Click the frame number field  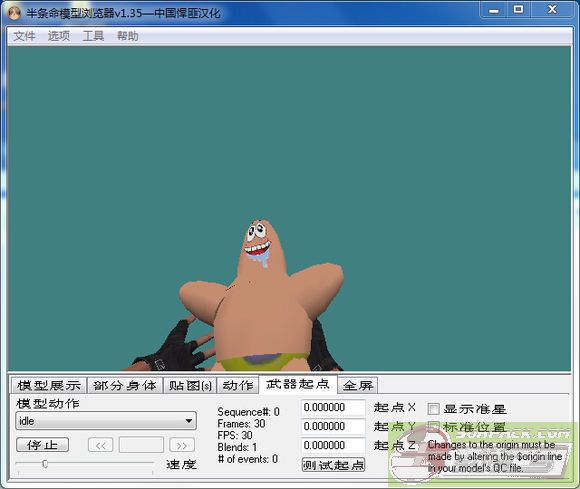[x=141, y=445]
